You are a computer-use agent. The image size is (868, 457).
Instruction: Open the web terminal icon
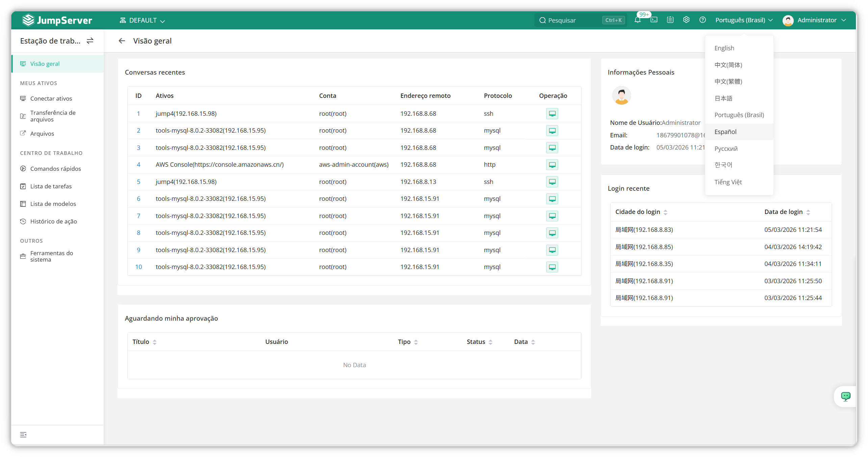click(x=654, y=20)
